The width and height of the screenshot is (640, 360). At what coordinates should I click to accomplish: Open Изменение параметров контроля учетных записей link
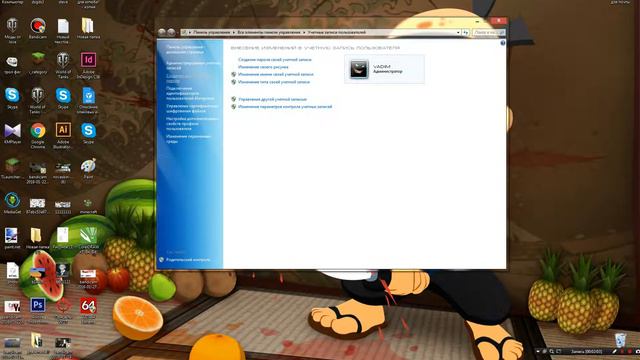pyautogui.click(x=285, y=107)
